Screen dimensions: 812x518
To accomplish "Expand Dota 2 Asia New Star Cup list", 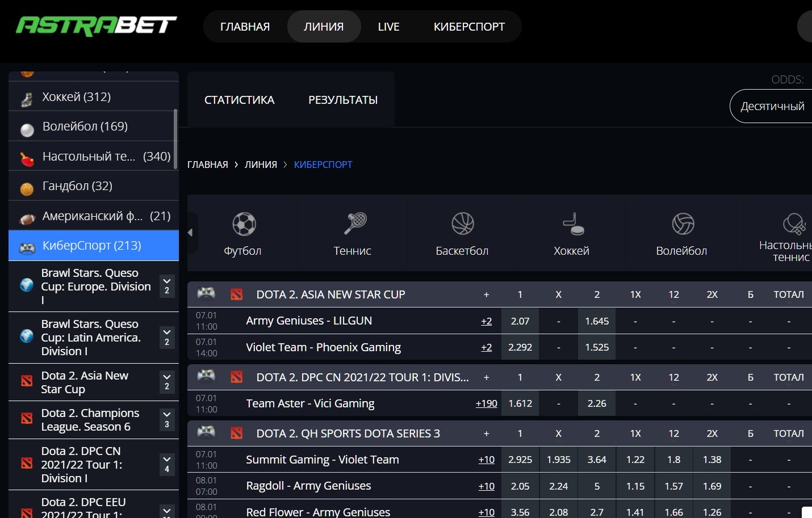I will (167, 381).
